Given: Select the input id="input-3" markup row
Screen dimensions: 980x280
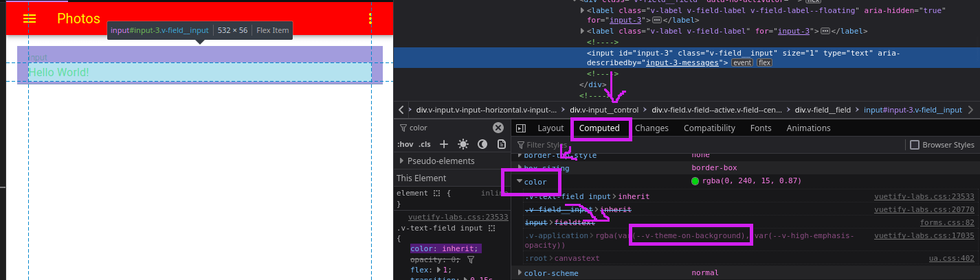Looking at the screenshot, I should [687, 58].
